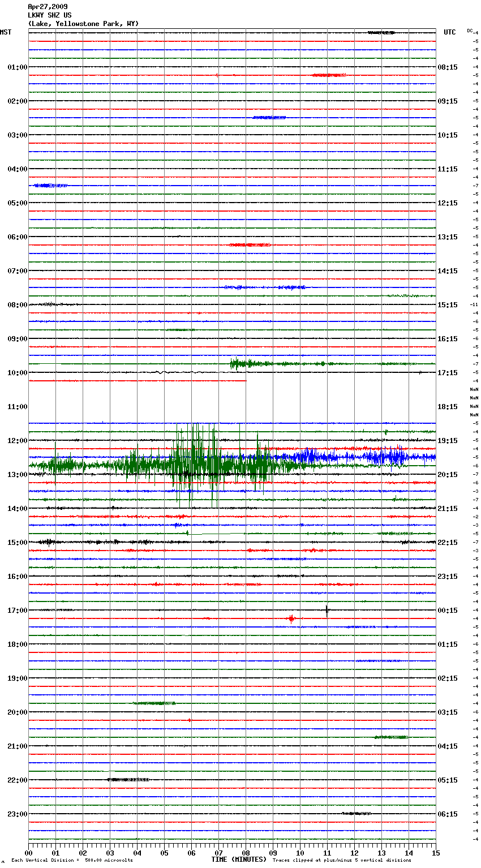Select the MST time label "17:00"

pyautogui.click(x=18, y=611)
